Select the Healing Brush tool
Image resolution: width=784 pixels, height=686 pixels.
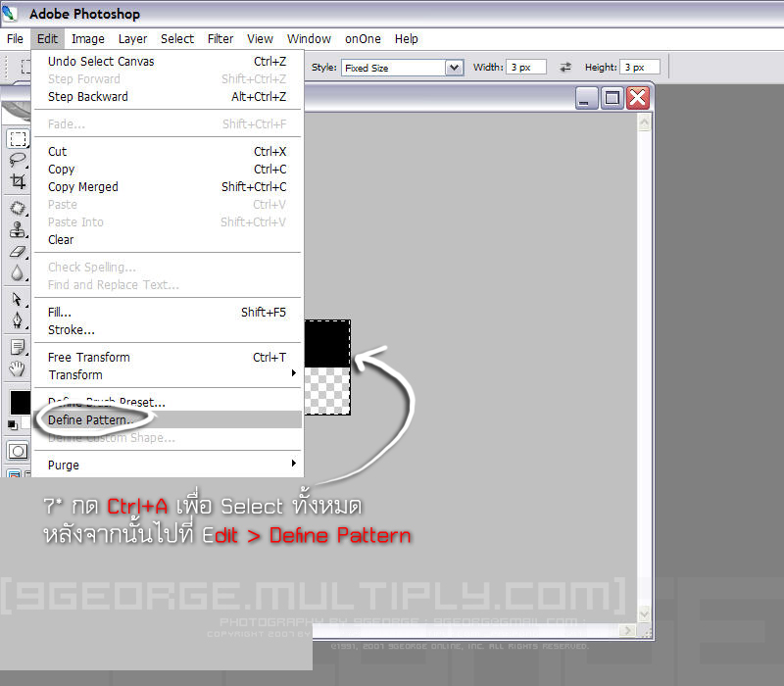18,208
